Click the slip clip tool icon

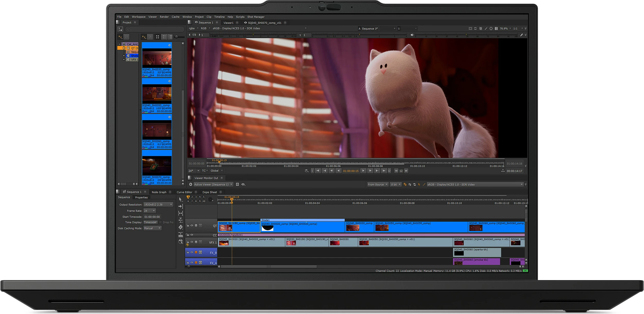click(x=181, y=213)
